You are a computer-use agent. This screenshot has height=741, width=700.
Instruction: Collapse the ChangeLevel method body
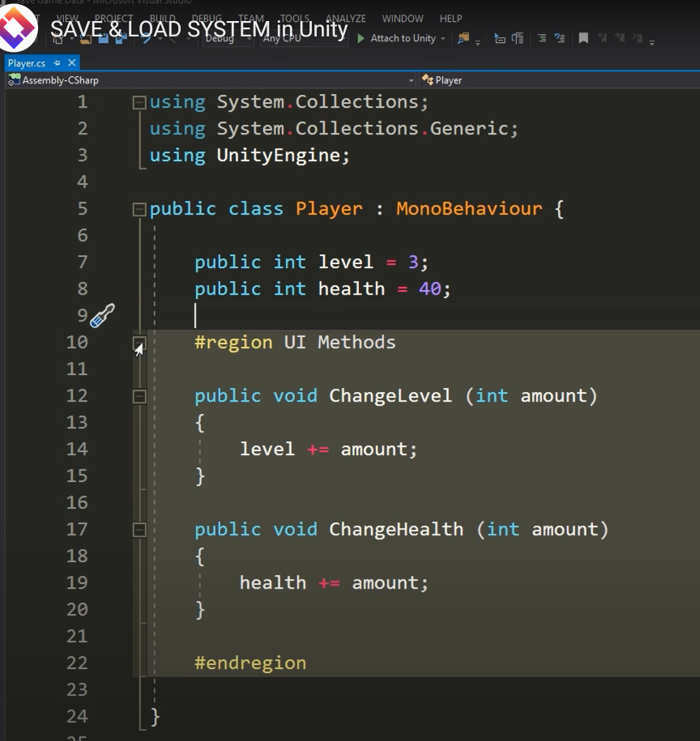click(139, 396)
